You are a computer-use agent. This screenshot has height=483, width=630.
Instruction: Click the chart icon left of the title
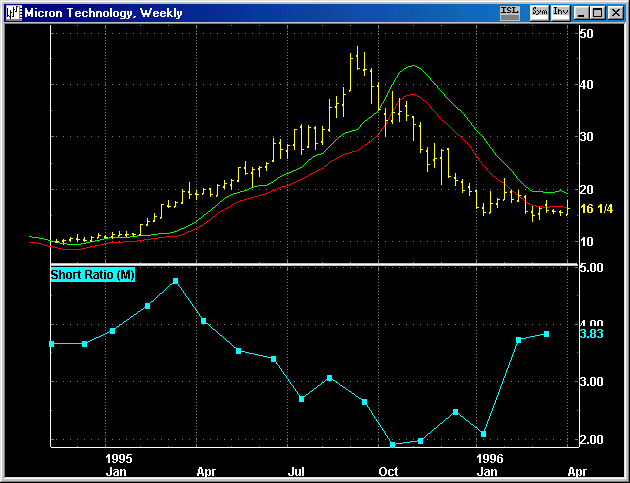tap(14, 13)
